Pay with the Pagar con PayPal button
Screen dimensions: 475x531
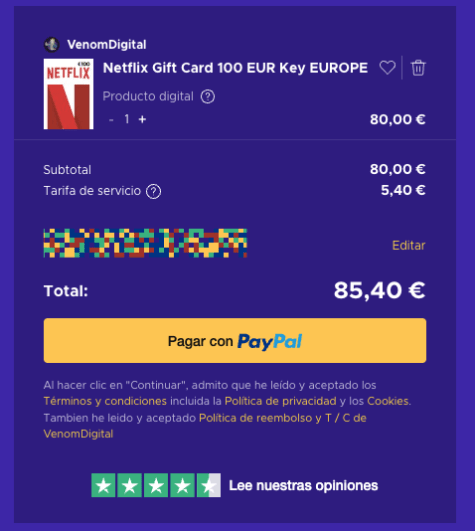(x=235, y=340)
